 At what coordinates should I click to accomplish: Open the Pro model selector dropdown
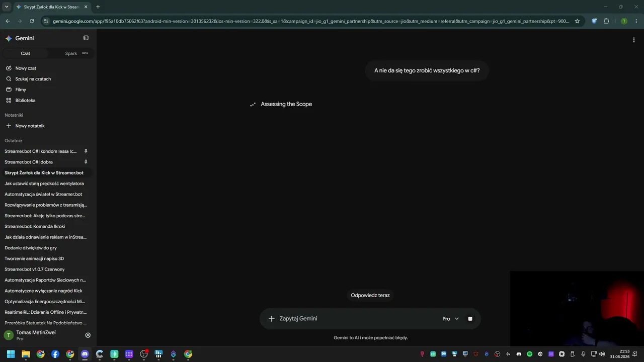(x=451, y=319)
